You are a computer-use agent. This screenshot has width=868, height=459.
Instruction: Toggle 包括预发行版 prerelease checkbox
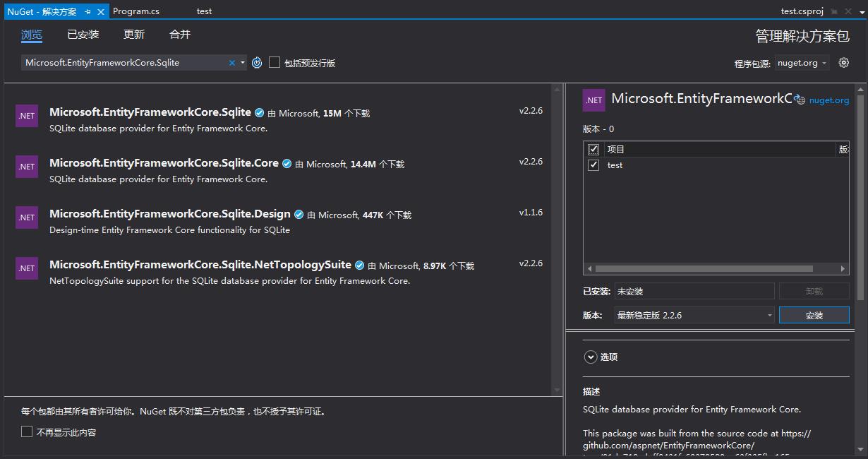coord(275,62)
